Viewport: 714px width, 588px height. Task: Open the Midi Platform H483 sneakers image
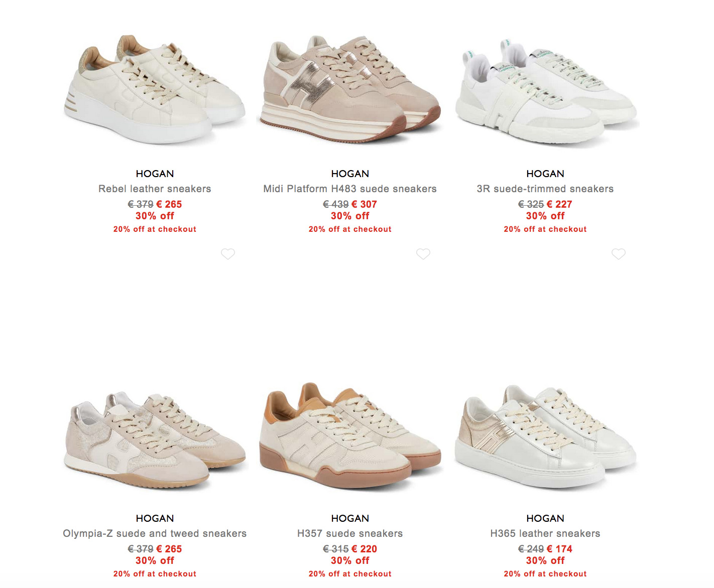point(350,89)
